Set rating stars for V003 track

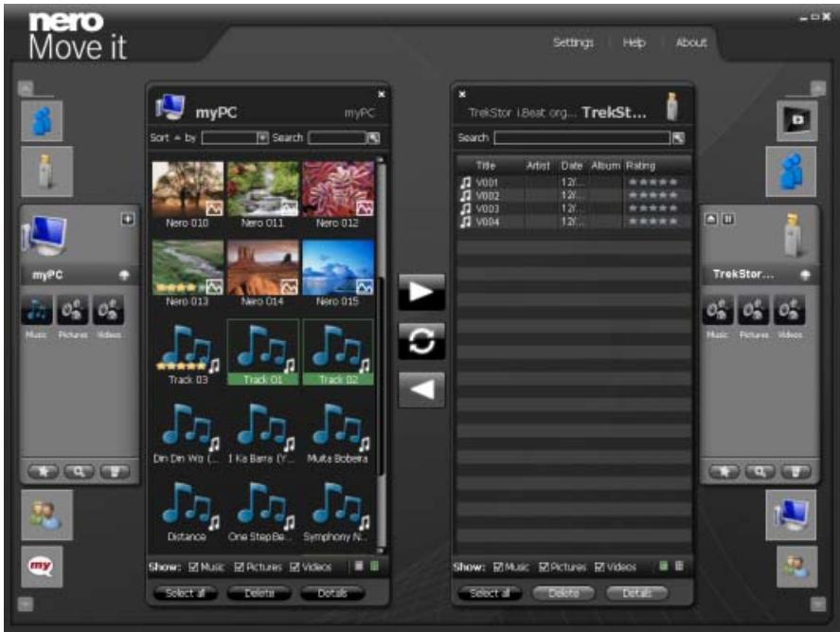point(653,208)
